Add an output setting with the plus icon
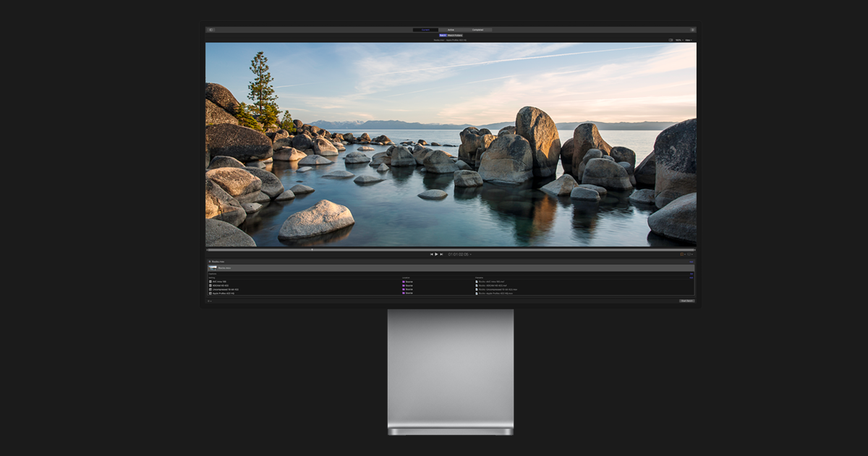This screenshot has height=456, width=868. click(208, 301)
